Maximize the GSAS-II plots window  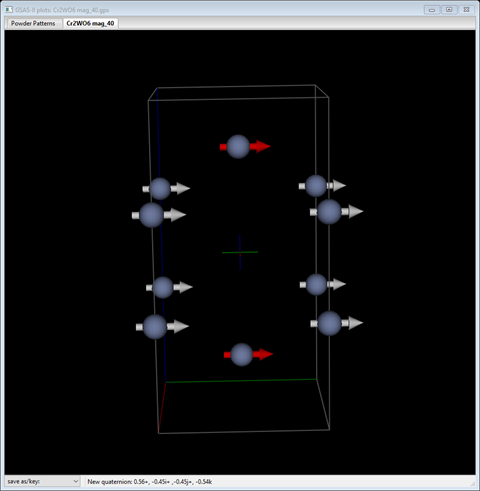(449, 10)
